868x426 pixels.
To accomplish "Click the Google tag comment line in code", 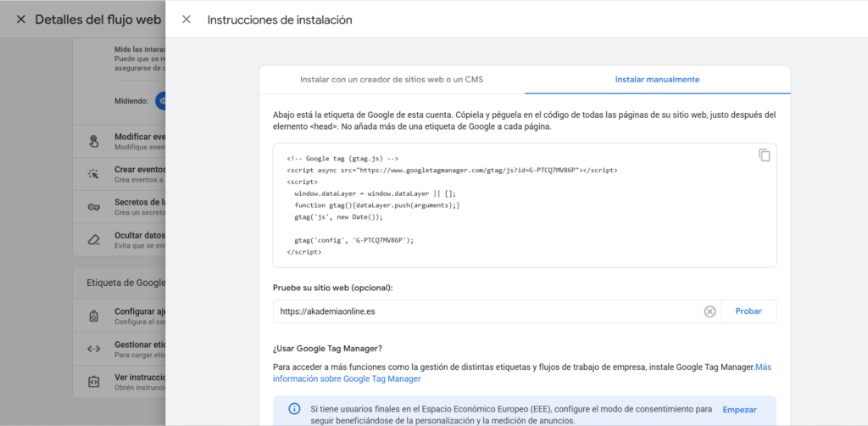I will tap(343, 159).
